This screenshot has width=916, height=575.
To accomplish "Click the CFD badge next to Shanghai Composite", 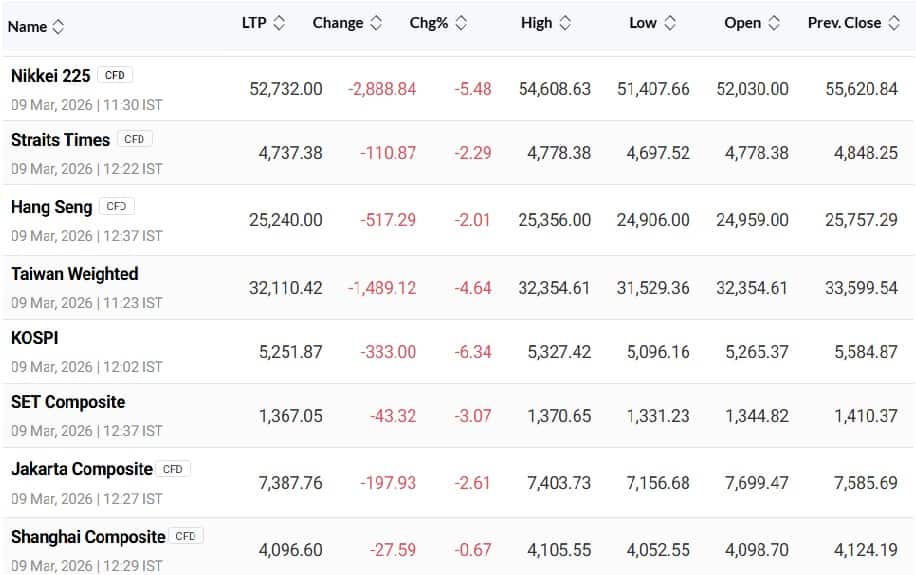I will coord(185,536).
